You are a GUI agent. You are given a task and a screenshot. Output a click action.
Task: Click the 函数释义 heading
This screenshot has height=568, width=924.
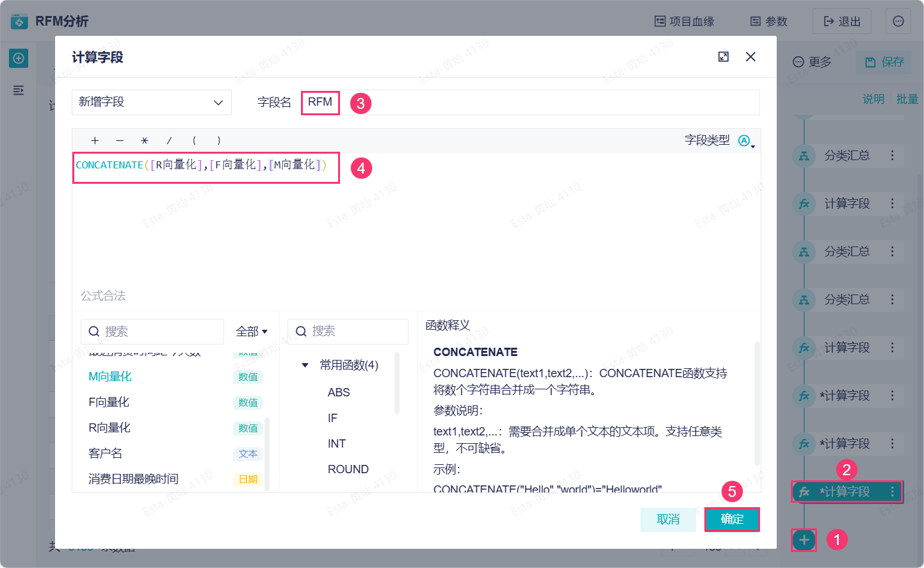tap(448, 325)
